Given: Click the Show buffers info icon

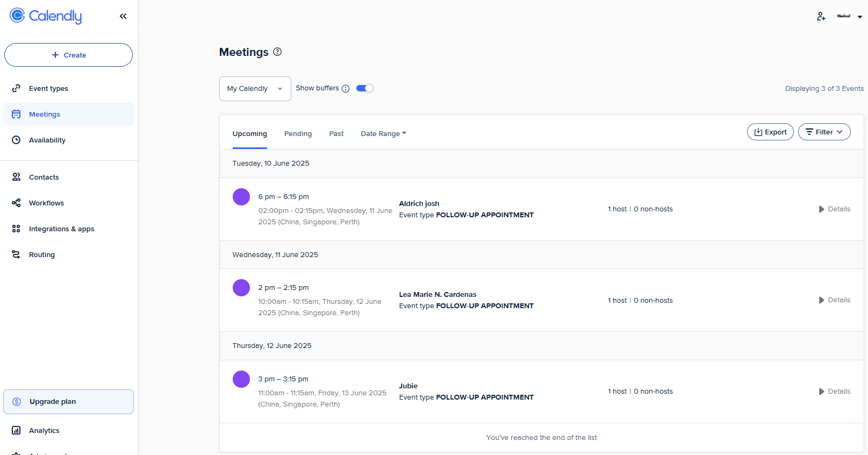Looking at the screenshot, I should tap(346, 89).
